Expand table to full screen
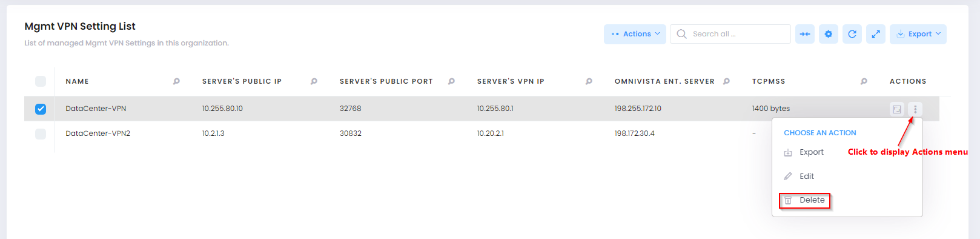Image resolution: width=980 pixels, height=239 pixels. [x=876, y=34]
